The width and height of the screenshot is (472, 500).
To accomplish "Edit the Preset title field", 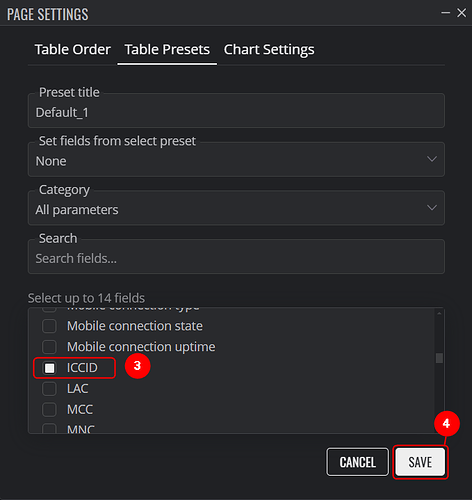I will click(x=236, y=112).
